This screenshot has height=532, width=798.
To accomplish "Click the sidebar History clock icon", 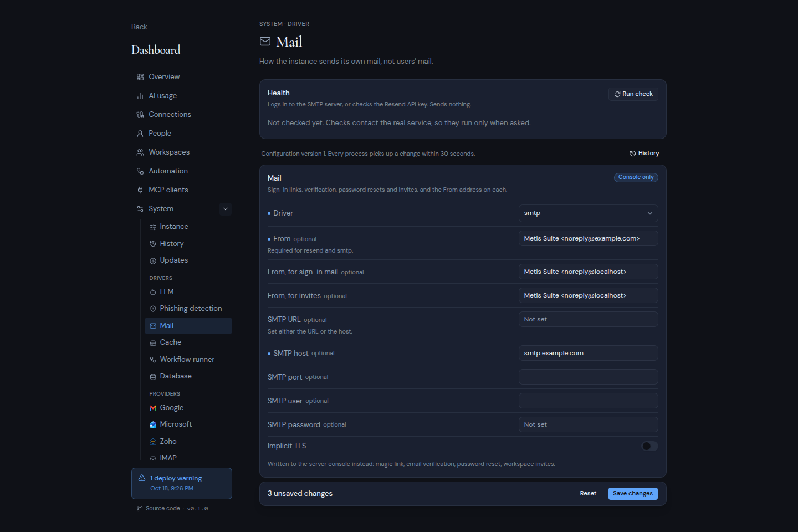I will (153, 244).
